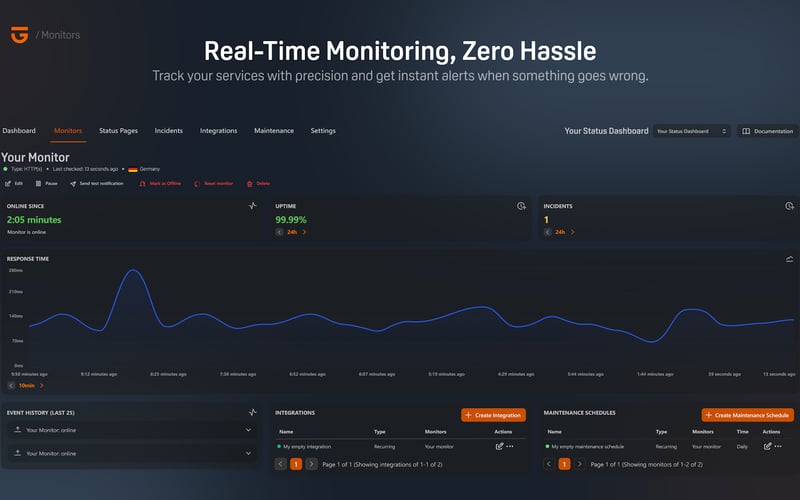Viewport: 800px width, 500px height.
Task: Click the orange logo icon in the header
Action: [19, 35]
